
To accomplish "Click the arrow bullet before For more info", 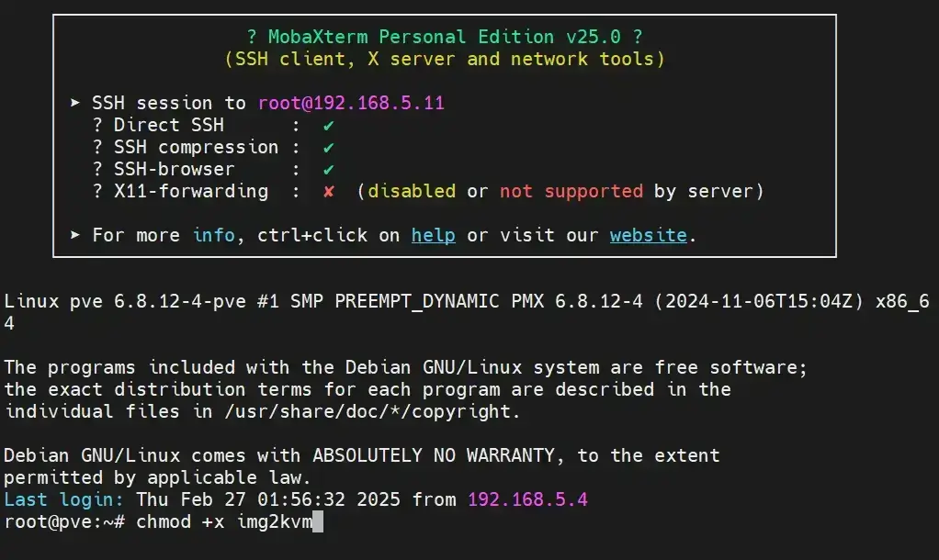I will pos(76,235).
